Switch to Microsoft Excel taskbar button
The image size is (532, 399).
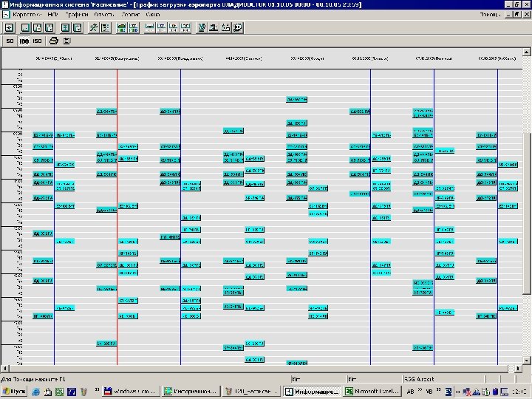click(372, 392)
